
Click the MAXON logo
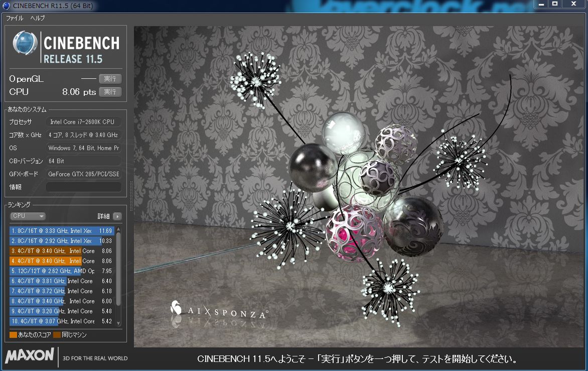[x=30, y=355]
